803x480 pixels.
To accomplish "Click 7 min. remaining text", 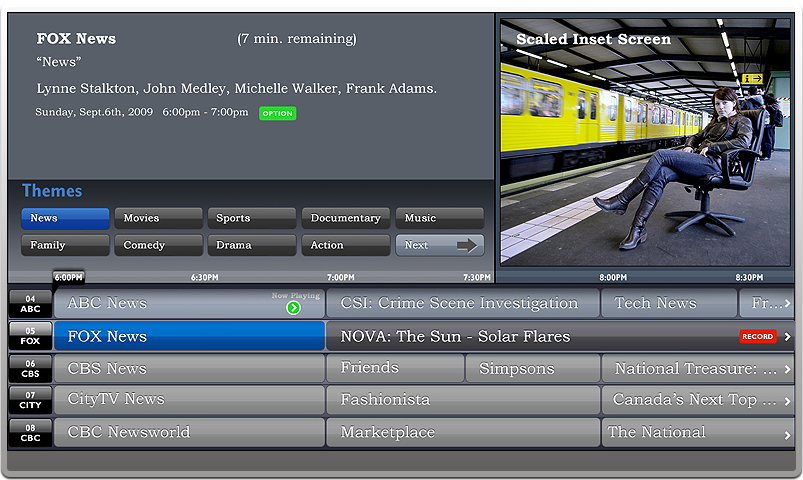I will 297,39.
